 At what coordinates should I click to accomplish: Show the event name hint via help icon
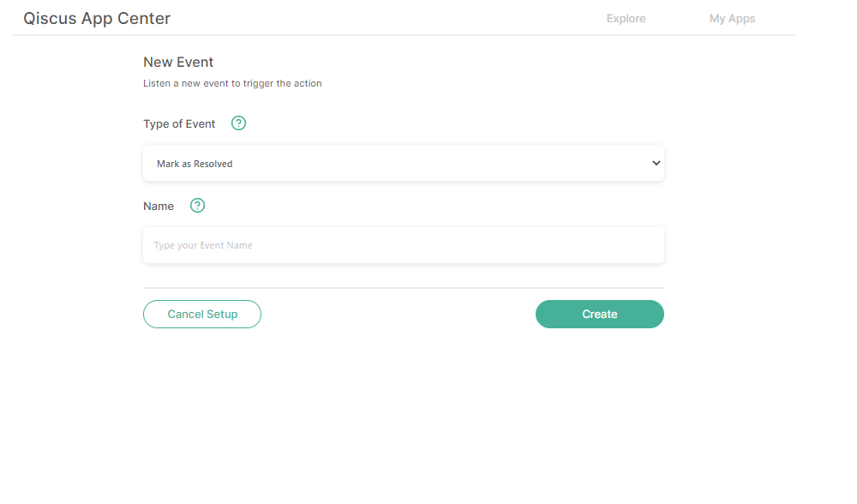[197, 206]
